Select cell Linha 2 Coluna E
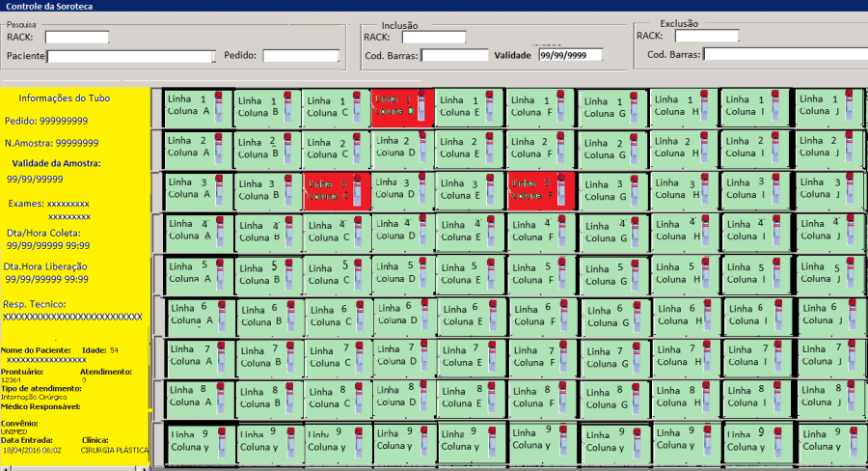Viewport: 868px width, 471px height. point(470,149)
